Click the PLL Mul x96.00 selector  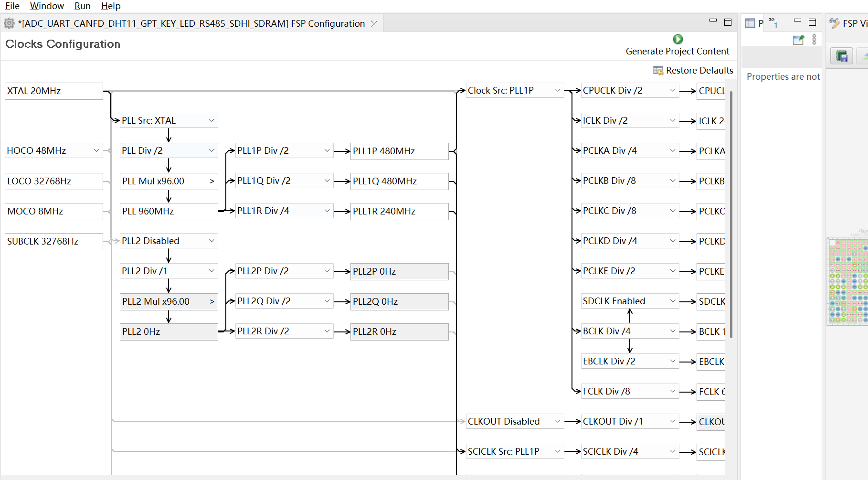coord(169,181)
